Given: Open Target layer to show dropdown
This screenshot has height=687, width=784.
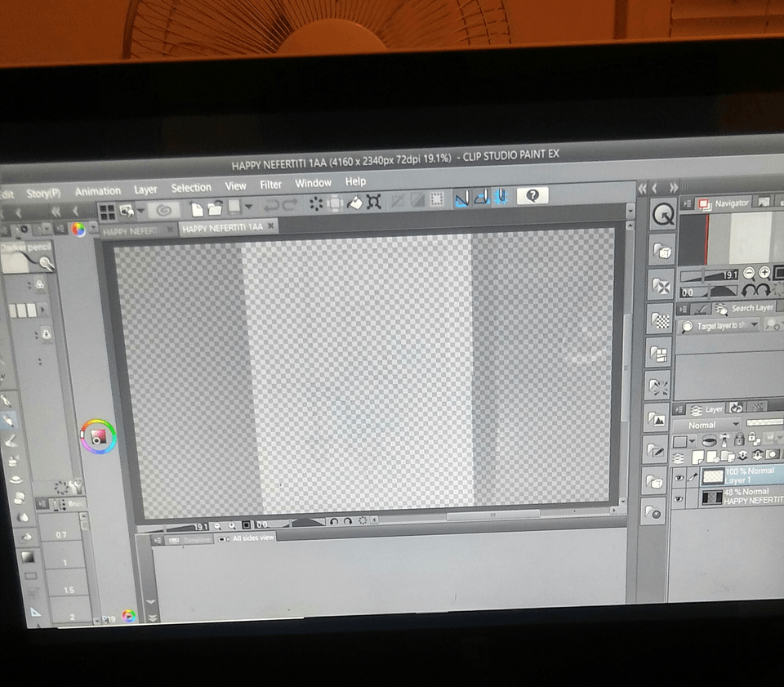Looking at the screenshot, I should click(719, 325).
